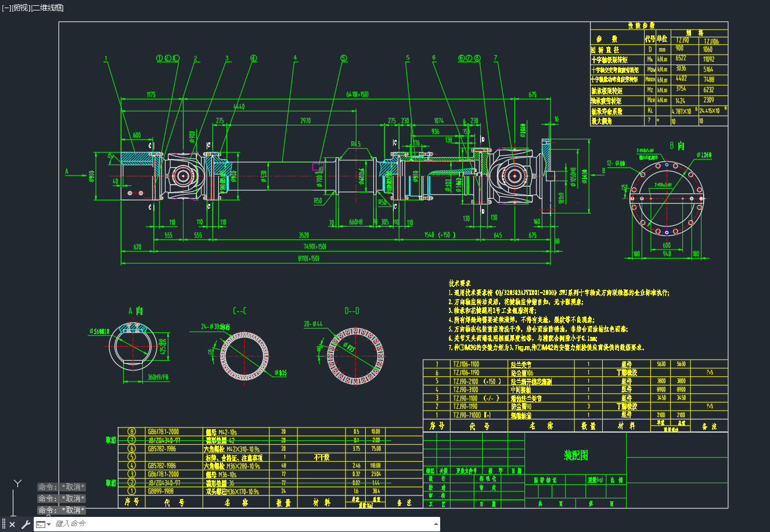Select the 中间轴 part name

[x=520, y=390]
